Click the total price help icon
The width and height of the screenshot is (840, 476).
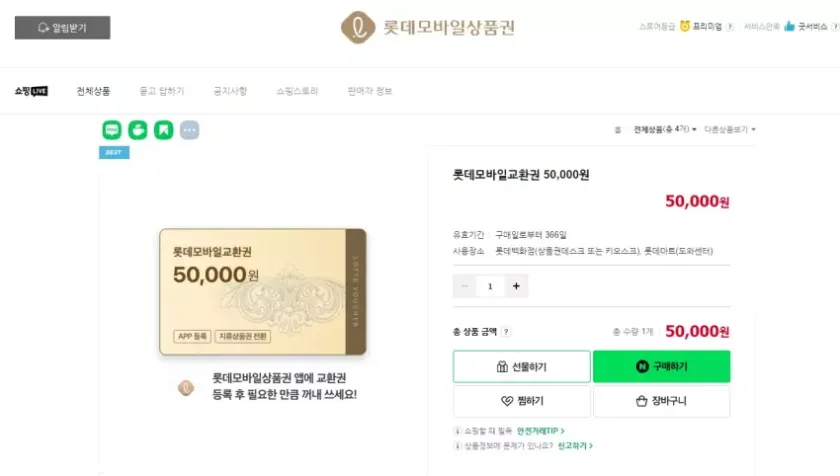pyautogui.click(x=506, y=332)
